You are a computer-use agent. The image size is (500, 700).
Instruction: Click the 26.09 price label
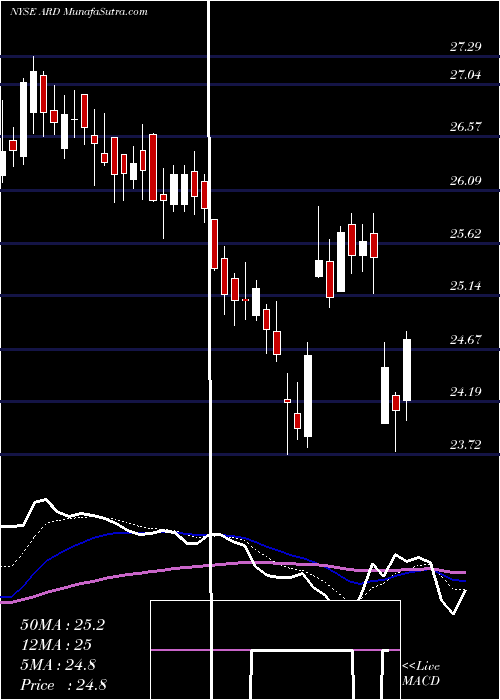466,180
